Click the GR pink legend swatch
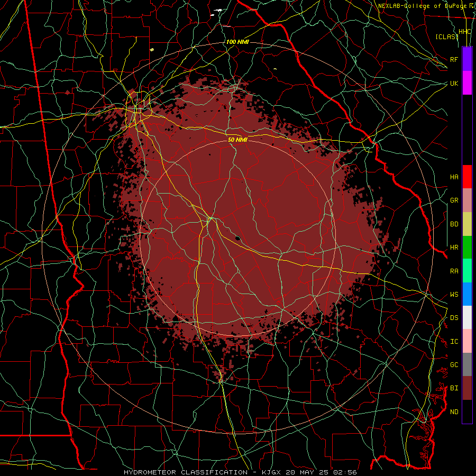476x476 pixels. coord(467,200)
